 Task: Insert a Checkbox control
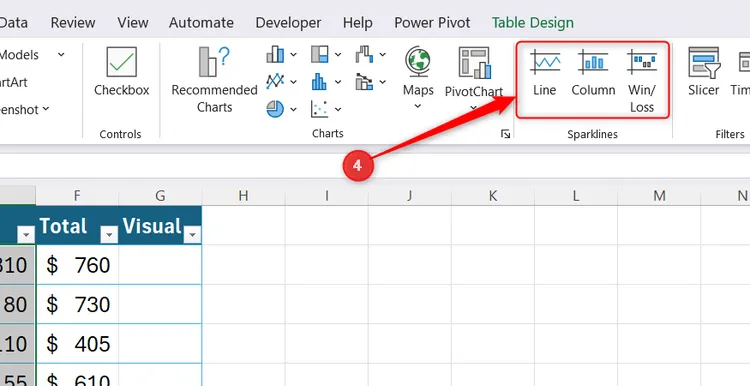click(121, 72)
